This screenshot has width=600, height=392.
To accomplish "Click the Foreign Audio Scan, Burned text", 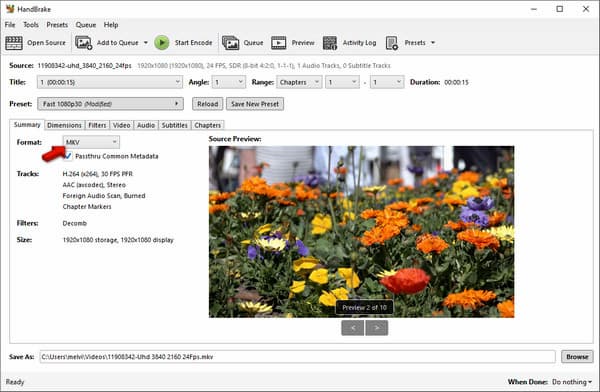I will pos(104,196).
